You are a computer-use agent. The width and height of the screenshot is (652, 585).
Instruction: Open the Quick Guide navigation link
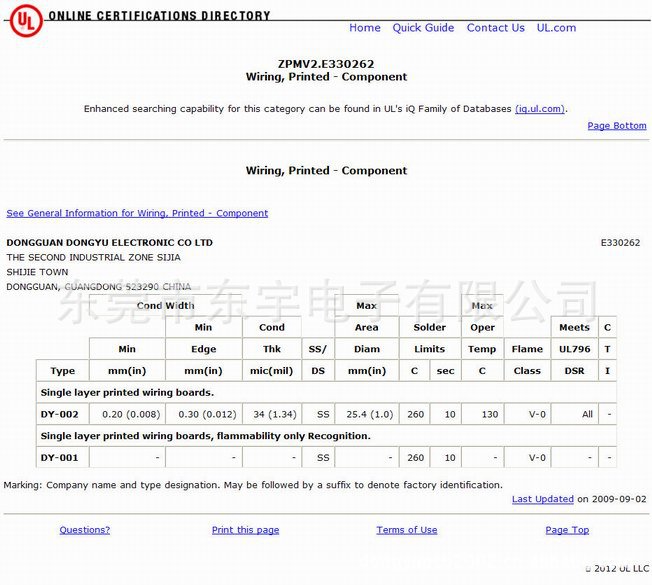[x=423, y=28]
